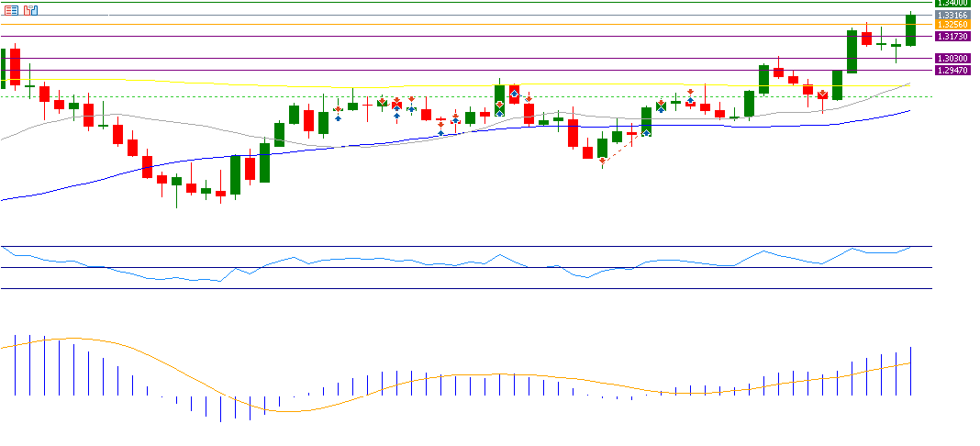Image resolution: width=980 pixels, height=446 pixels.
Task: Select the purple 1.30300 level label
Action: [954, 59]
